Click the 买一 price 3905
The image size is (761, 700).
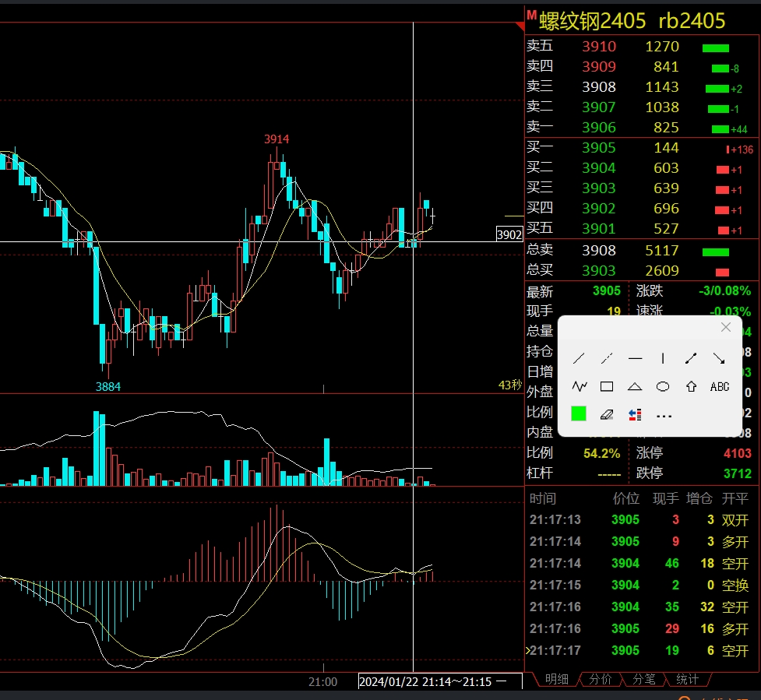coord(599,148)
